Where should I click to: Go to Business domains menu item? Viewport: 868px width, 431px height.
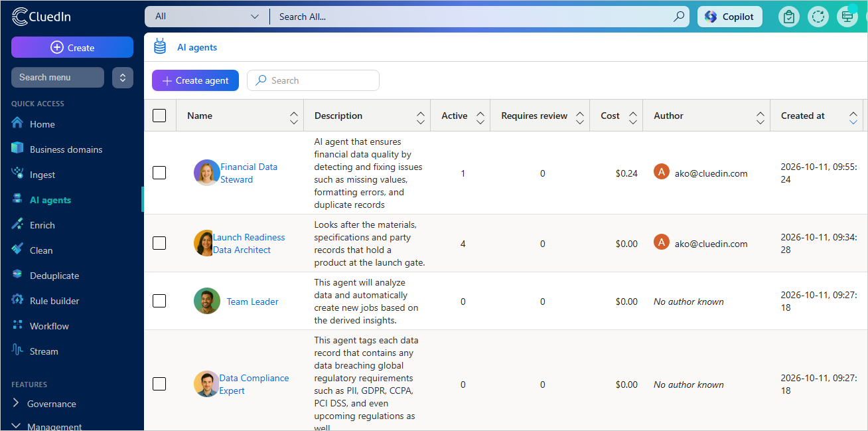click(66, 149)
